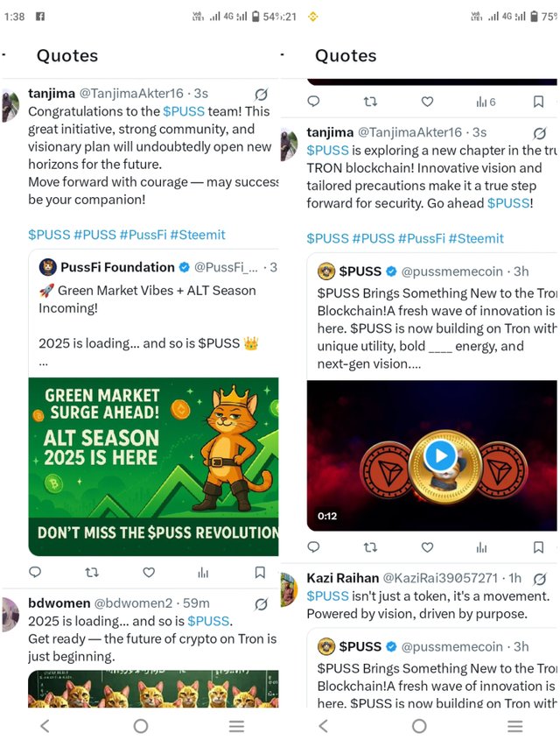The image size is (560, 747).
Task: Like tanjima's TRON blockchain quote post
Action: click(427, 547)
